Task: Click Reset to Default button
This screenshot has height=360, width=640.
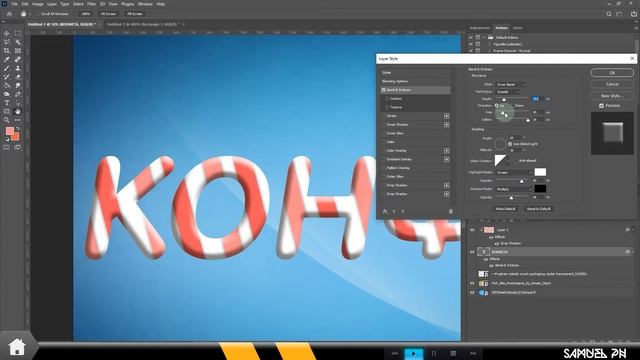Action: (538, 209)
